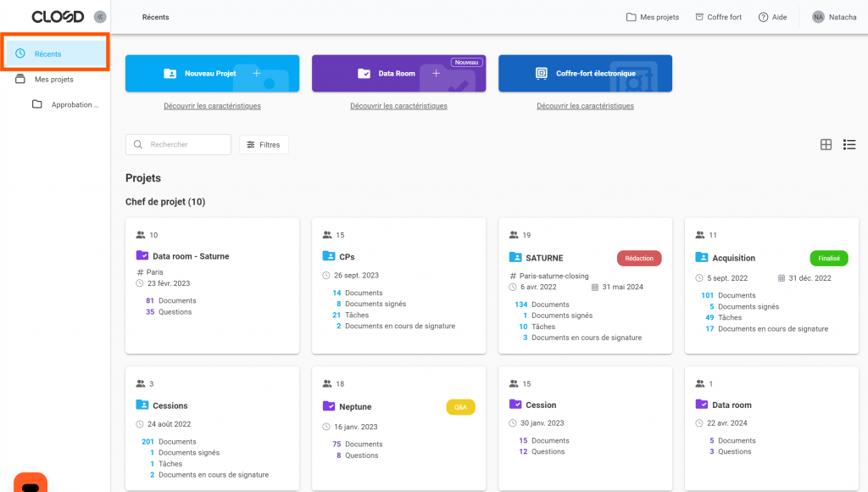The image size is (868, 492).
Task: Click the SATURNE project folder icon
Action: pyautogui.click(x=515, y=258)
